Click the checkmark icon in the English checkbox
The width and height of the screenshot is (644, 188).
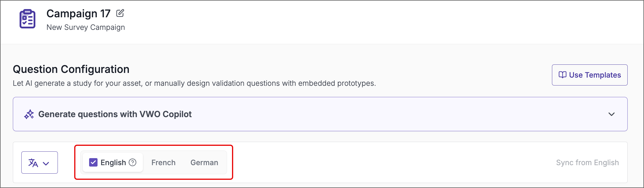coord(93,162)
